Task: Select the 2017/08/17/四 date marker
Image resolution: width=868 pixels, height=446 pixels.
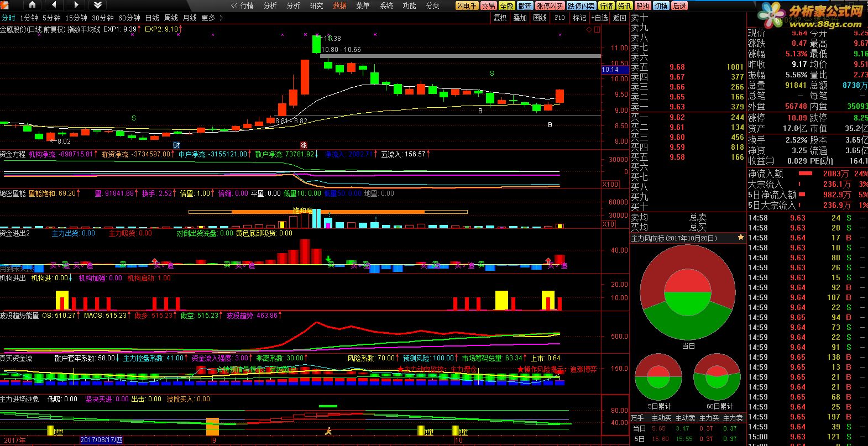Action: (x=102, y=440)
